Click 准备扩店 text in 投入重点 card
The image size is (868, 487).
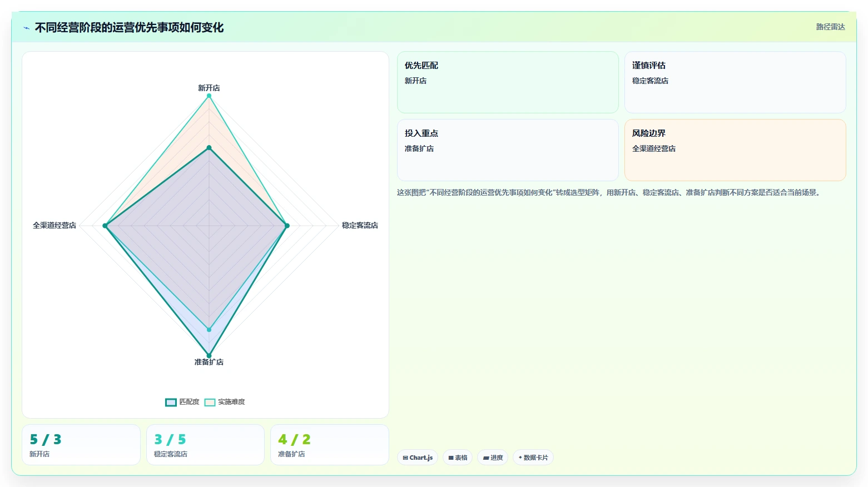[419, 148]
